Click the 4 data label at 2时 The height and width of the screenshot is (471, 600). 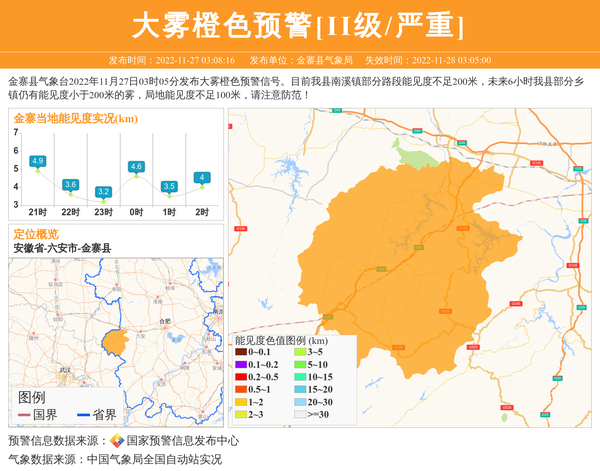tap(202, 178)
